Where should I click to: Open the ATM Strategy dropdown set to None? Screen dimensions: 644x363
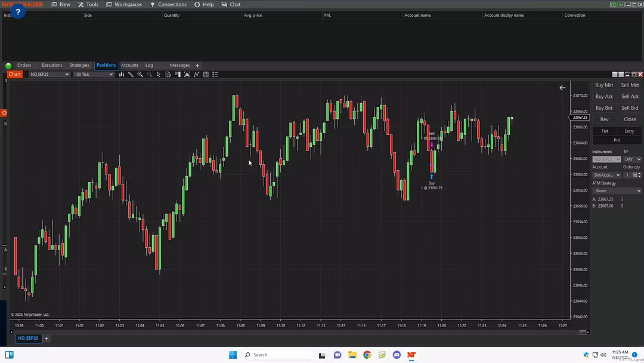point(617,190)
